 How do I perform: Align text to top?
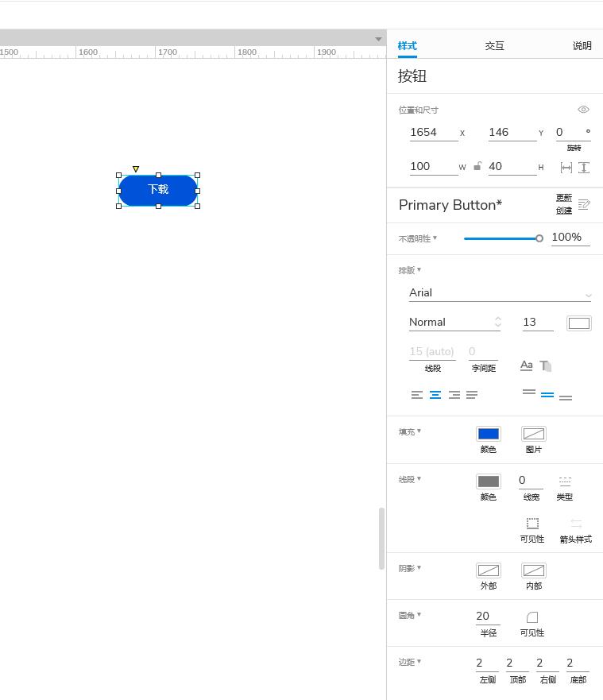(x=529, y=393)
